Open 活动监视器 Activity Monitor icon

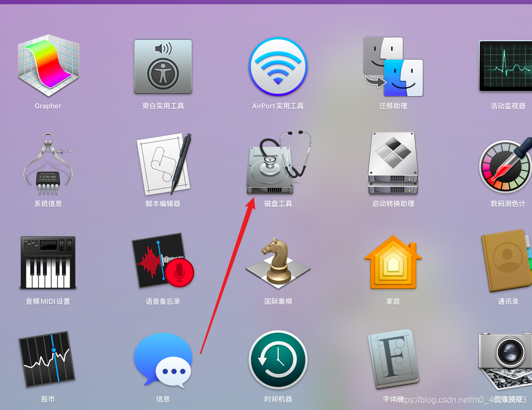(x=506, y=66)
